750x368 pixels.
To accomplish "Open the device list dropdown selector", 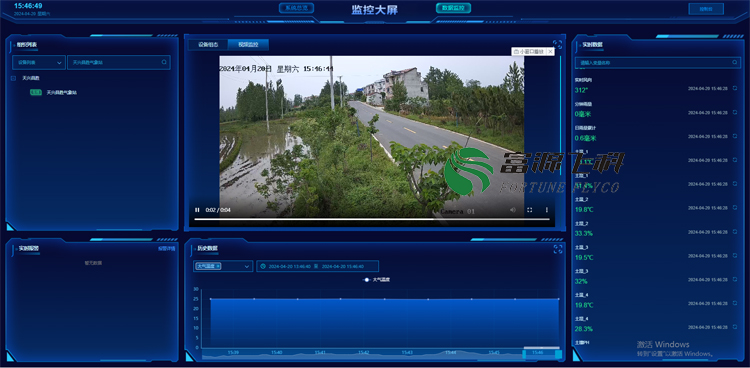I will point(39,62).
